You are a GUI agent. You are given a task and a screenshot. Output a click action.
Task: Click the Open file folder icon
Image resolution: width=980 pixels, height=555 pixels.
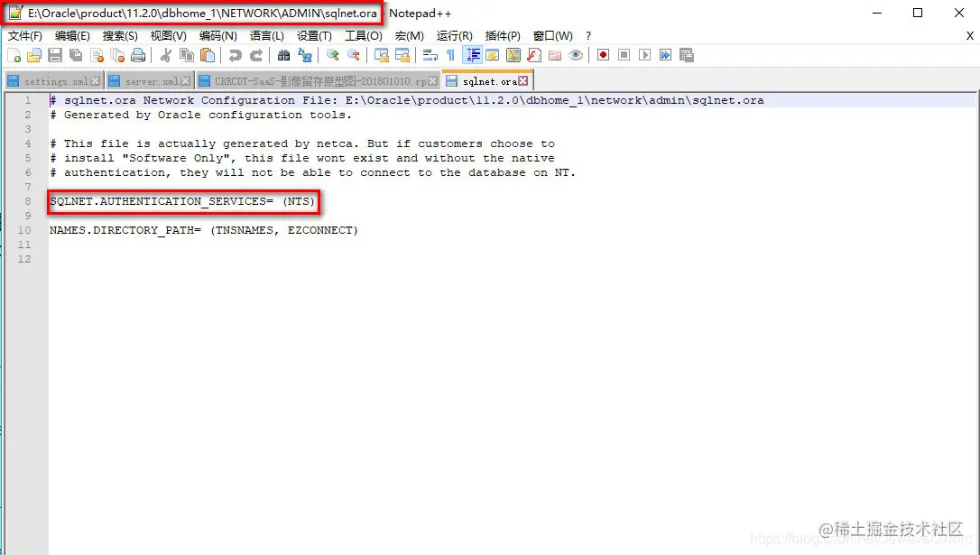click(x=34, y=56)
